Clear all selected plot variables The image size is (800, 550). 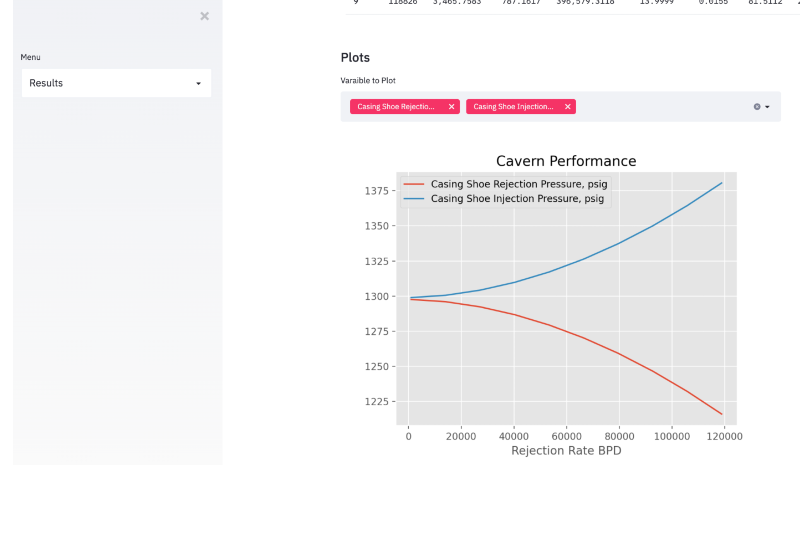click(x=757, y=107)
